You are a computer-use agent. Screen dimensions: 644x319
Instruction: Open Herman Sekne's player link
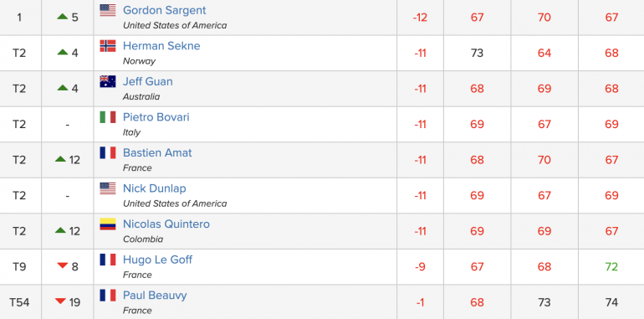pos(161,45)
